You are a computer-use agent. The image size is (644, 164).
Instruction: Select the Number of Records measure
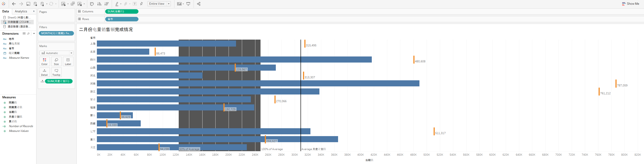point(21,126)
